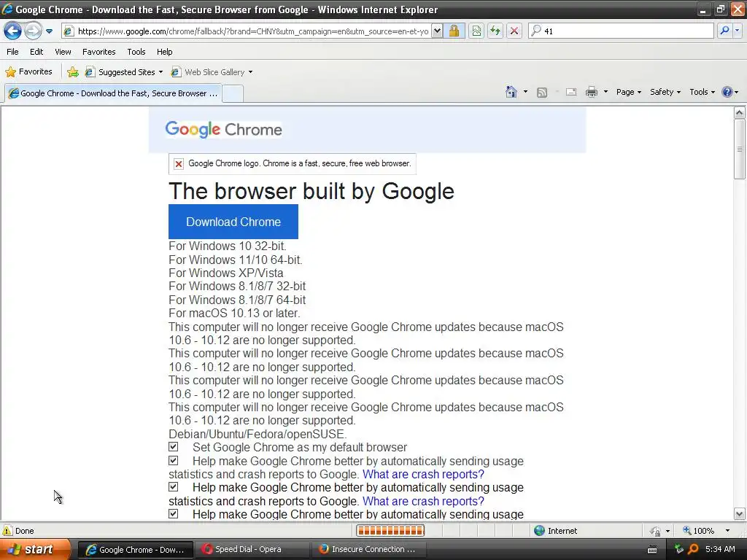Click the Windows start button
The height and width of the screenshot is (560, 747).
click(x=35, y=549)
